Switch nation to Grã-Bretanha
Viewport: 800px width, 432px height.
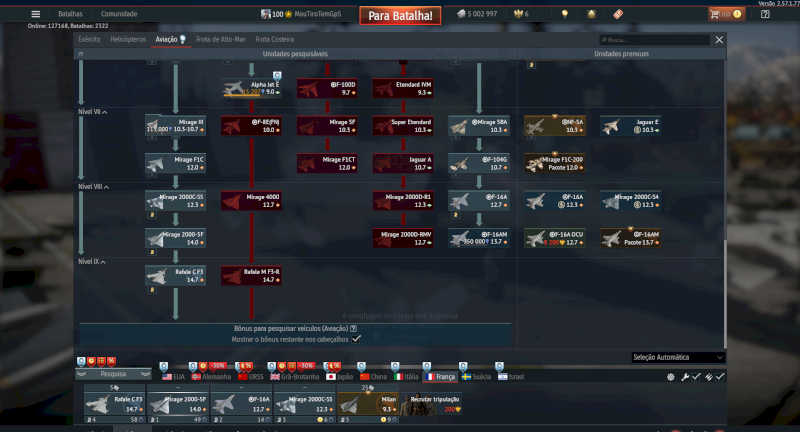pyautogui.click(x=295, y=377)
